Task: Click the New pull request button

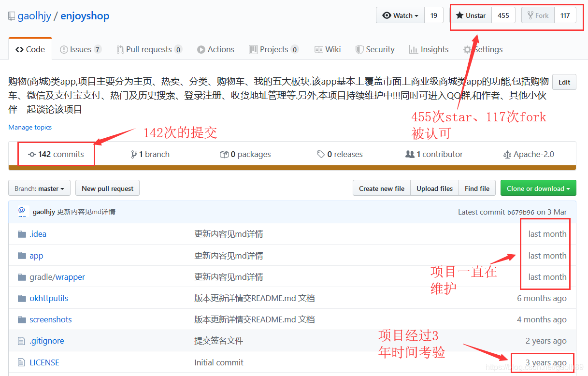Action: (107, 188)
